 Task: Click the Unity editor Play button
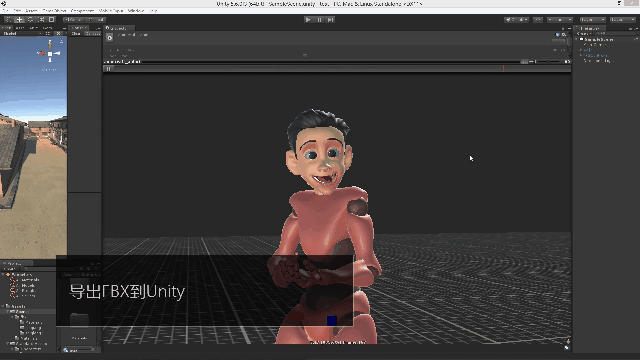pyautogui.click(x=308, y=20)
